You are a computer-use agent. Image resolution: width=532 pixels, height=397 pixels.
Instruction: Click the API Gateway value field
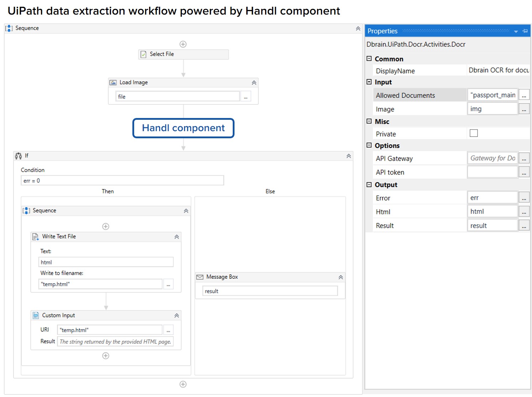coord(493,158)
